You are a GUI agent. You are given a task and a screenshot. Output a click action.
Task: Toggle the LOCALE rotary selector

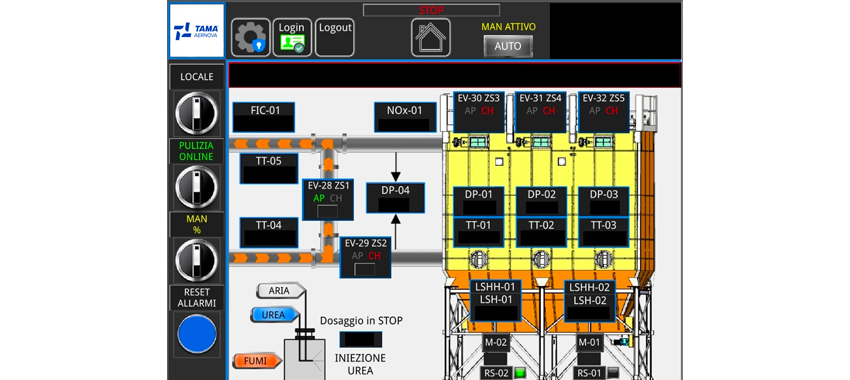tap(196, 113)
